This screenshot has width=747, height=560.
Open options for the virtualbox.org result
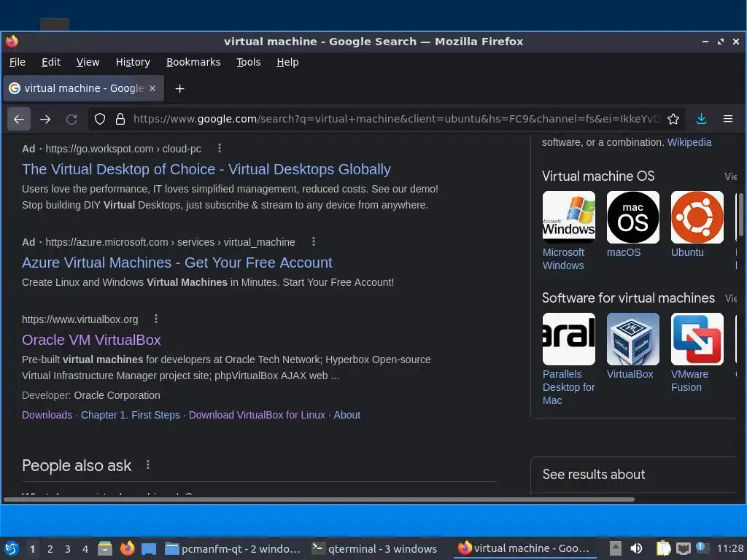point(156,319)
